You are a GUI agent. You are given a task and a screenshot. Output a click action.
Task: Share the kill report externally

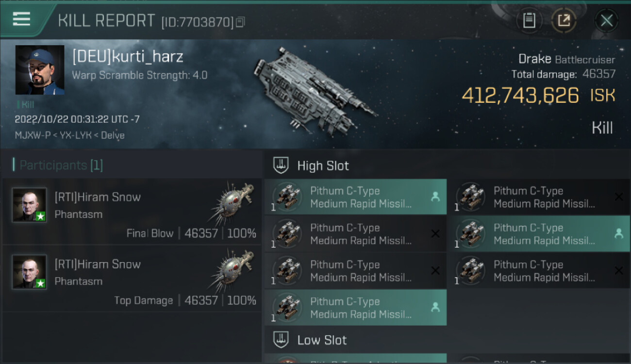click(564, 20)
